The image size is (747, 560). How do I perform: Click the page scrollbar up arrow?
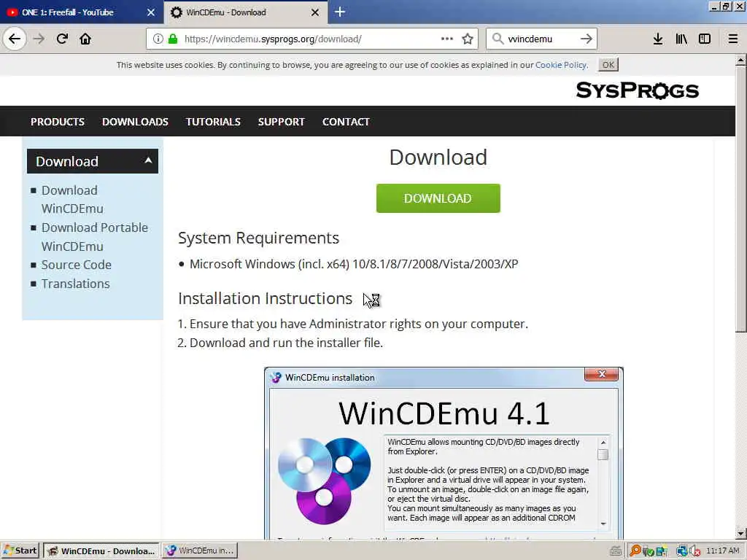click(740, 61)
